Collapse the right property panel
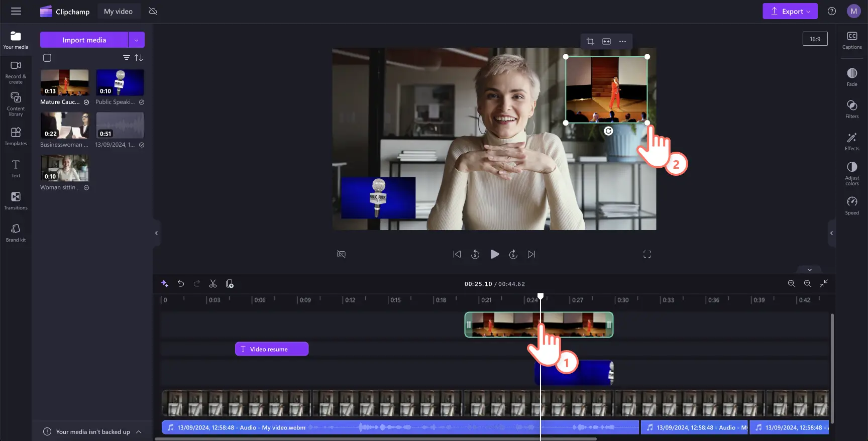The width and height of the screenshot is (868, 441). click(831, 233)
